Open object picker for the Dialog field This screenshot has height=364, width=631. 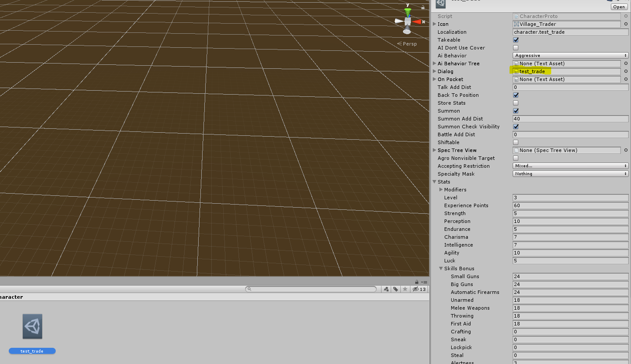click(x=626, y=71)
